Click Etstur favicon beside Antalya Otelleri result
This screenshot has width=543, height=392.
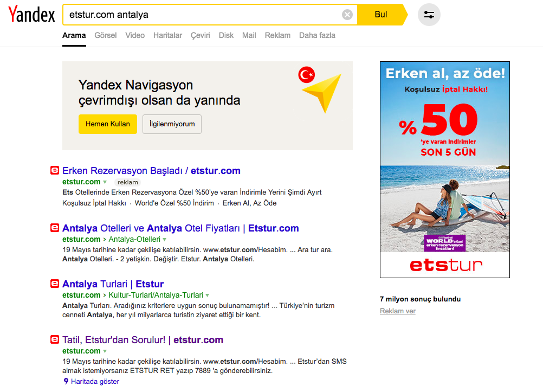pos(55,228)
